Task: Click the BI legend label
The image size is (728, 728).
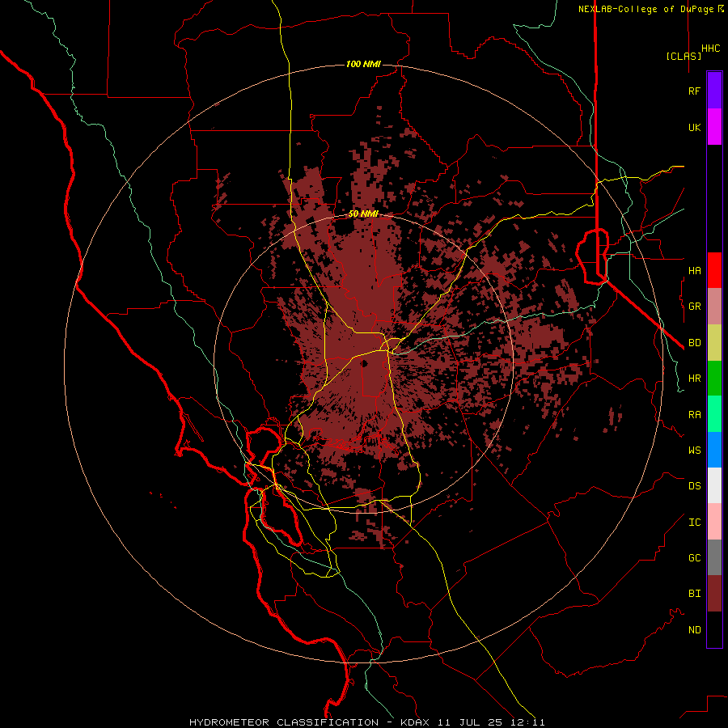Action: [x=694, y=594]
